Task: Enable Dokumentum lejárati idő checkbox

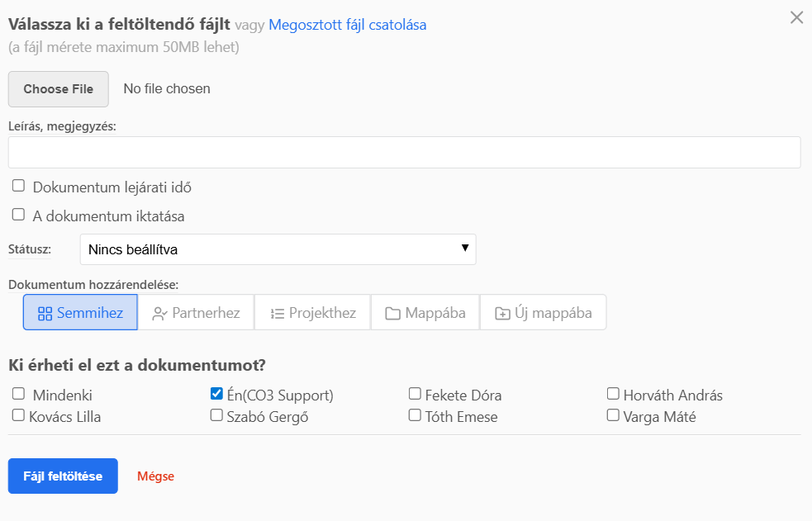Action: (x=18, y=186)
